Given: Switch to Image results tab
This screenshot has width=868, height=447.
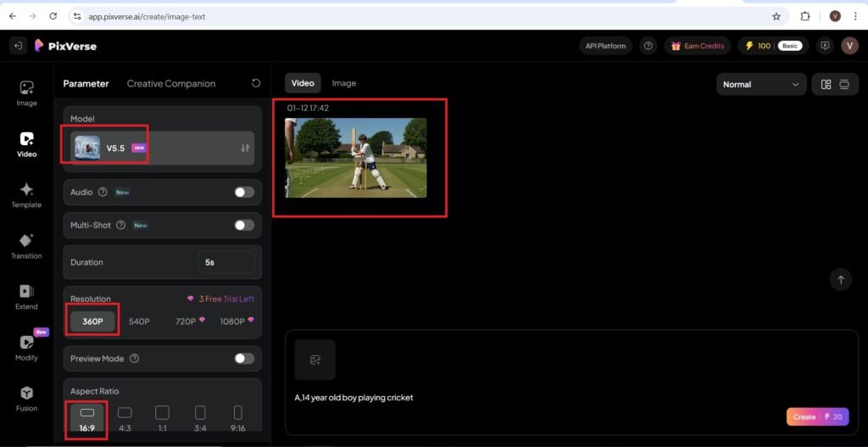Looking at the screenshot, I should point(344,83).
